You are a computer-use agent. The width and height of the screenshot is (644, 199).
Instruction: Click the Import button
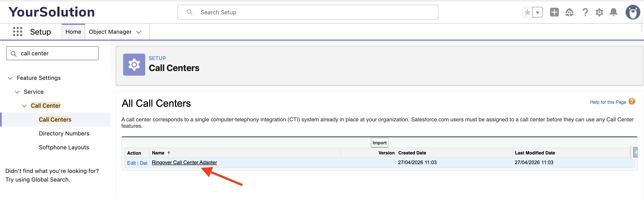(x=379, y=143)
